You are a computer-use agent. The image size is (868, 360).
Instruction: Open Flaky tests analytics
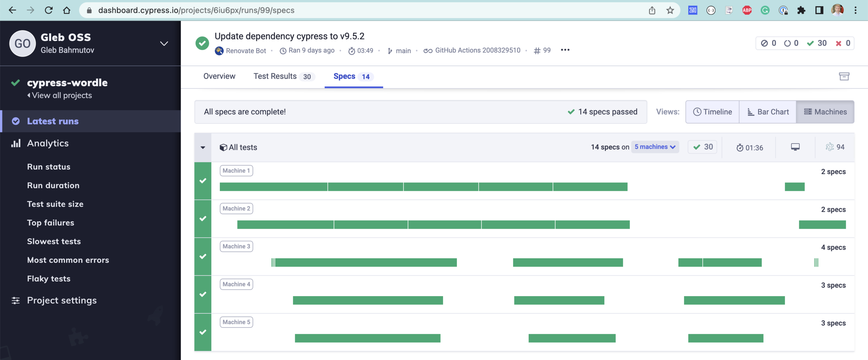tap(49, 279)
